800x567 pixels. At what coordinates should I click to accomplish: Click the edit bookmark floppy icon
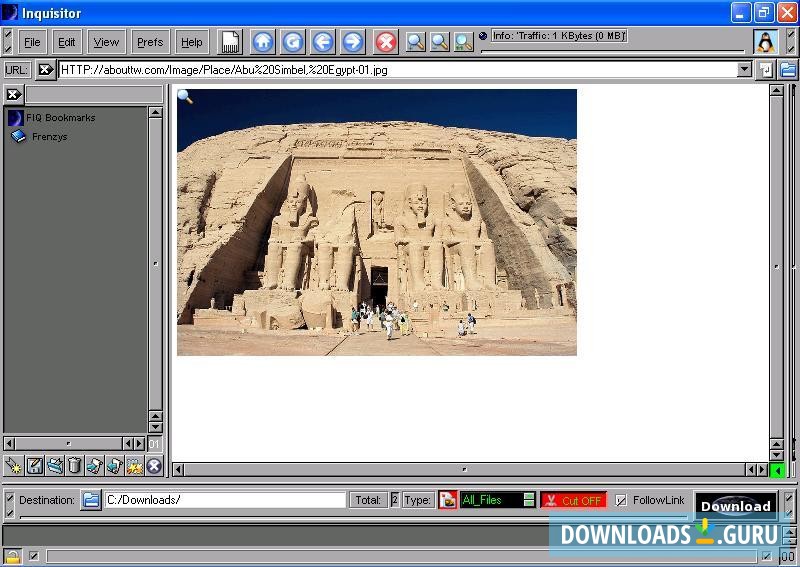(x=35, y=465)
